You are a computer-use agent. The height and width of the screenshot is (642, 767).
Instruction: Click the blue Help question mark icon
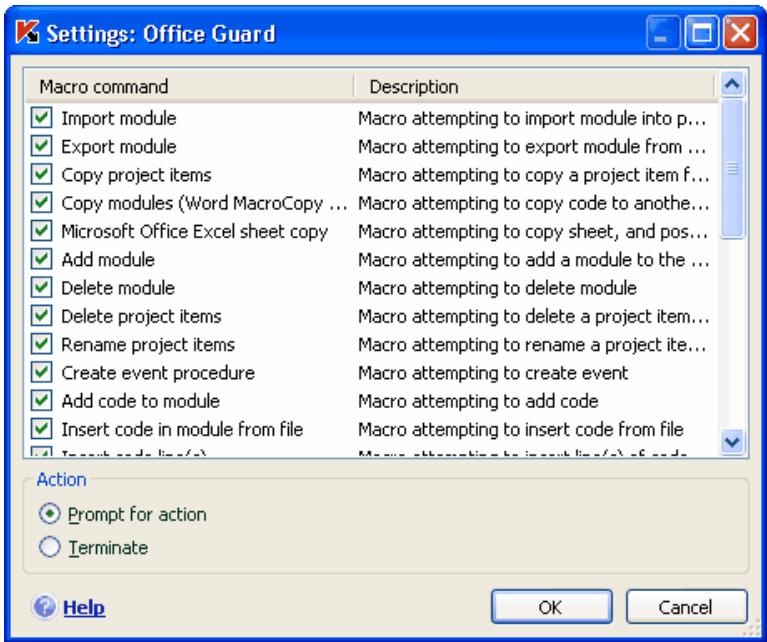tap(45, 607)
